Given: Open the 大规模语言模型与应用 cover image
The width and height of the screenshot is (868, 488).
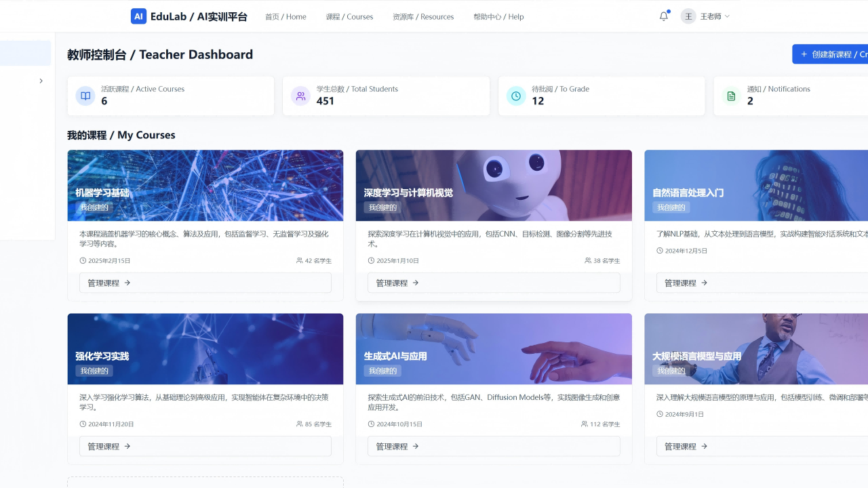Looking at the screenshot, I should click(x=756, y=348).
